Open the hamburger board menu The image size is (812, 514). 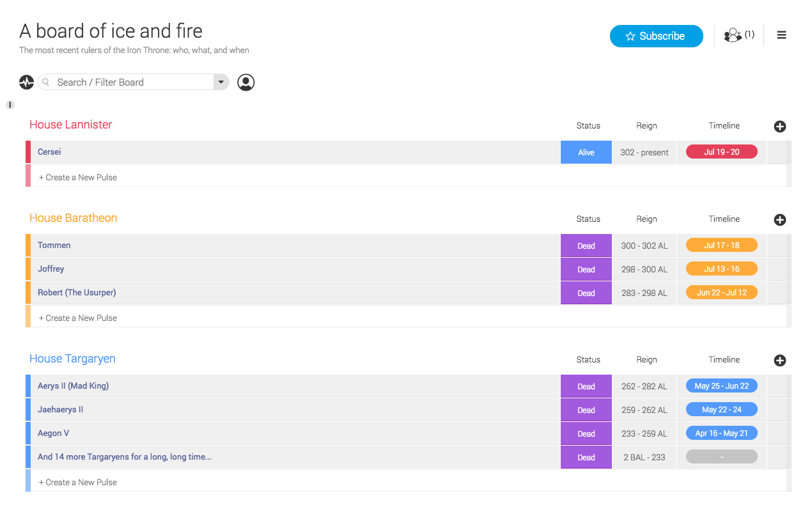[781, 35]
